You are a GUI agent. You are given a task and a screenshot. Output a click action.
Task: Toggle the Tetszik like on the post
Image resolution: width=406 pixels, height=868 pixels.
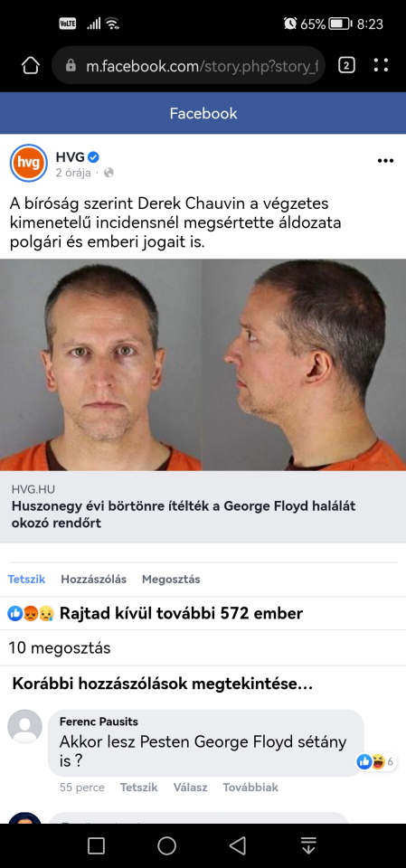click(x=26, y=579)
